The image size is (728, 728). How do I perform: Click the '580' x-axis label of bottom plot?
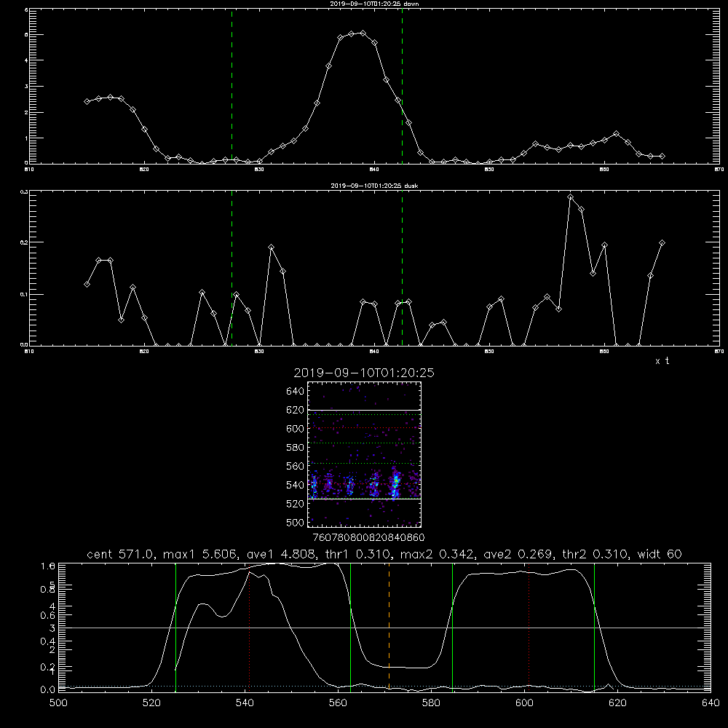click(431, 703)
